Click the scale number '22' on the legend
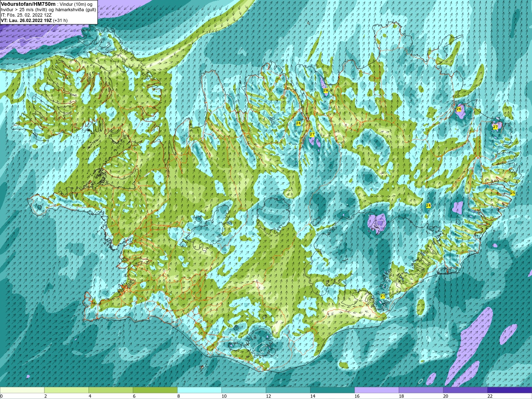 click(x=490, y=396)
